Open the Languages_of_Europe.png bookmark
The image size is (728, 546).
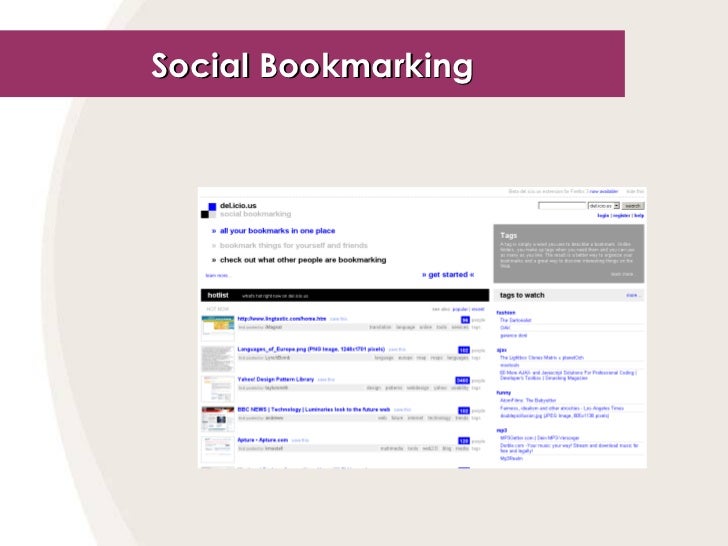[311, 349]
